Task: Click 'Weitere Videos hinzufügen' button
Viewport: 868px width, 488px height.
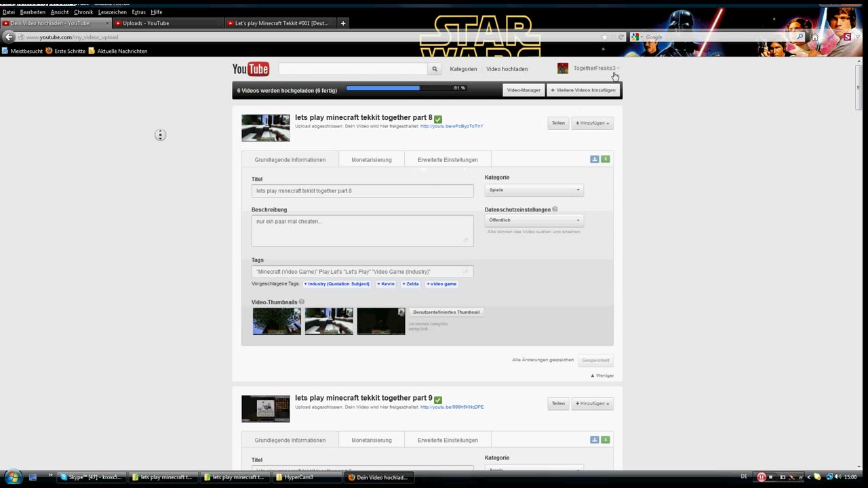Action: click(x=584, y=90)
